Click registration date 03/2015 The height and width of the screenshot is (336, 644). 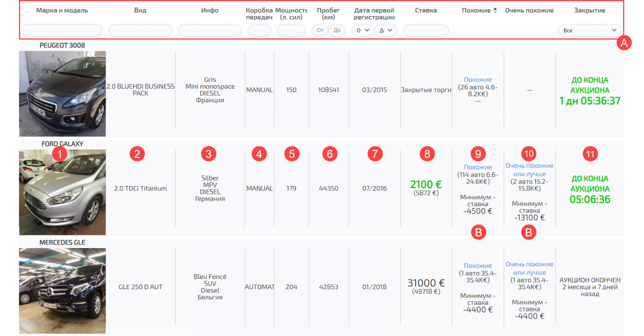[374, 90]
